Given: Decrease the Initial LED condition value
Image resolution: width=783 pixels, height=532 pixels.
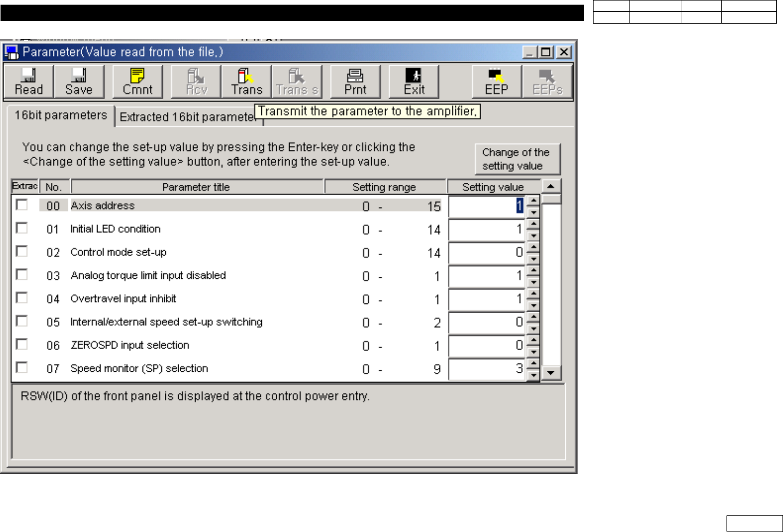Looking at the screenshot, I should click(533, 235).
